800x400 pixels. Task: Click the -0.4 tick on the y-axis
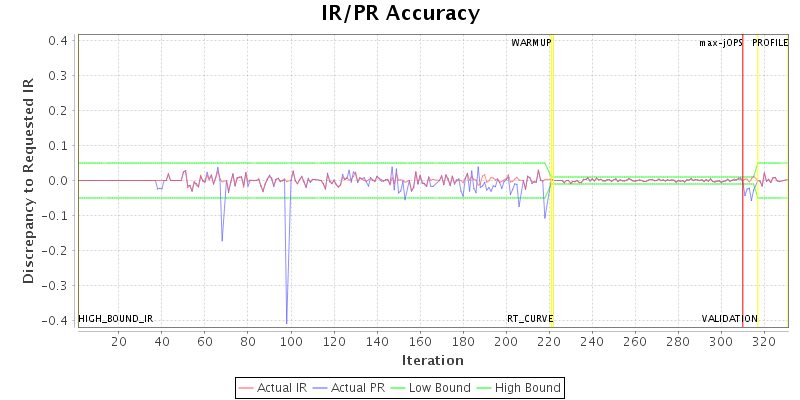pos(55,321)
